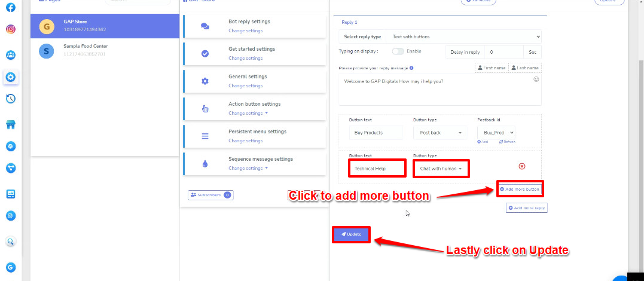Open the image card sidebar icon

[x=11, y=194]
